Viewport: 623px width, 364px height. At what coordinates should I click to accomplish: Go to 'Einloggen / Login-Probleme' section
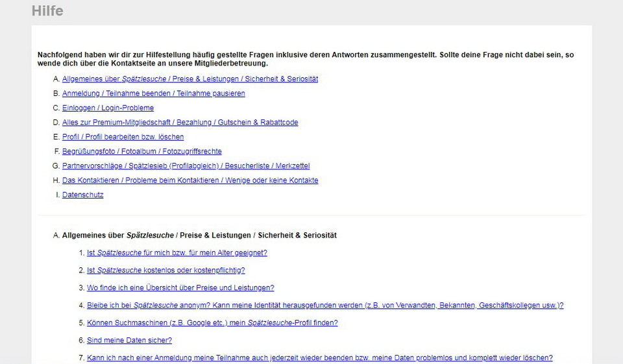point(108,108)
